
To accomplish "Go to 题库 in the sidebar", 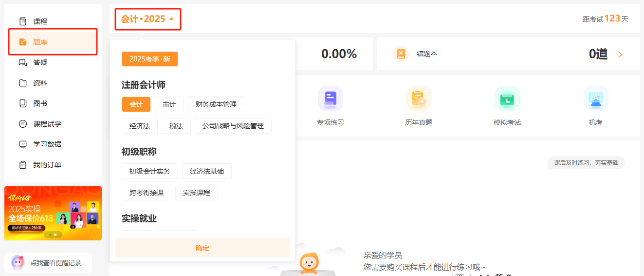I will 40,42.
